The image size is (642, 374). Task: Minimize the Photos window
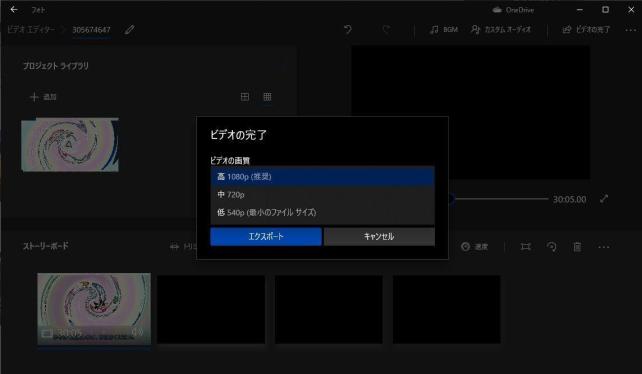[580, 9]
